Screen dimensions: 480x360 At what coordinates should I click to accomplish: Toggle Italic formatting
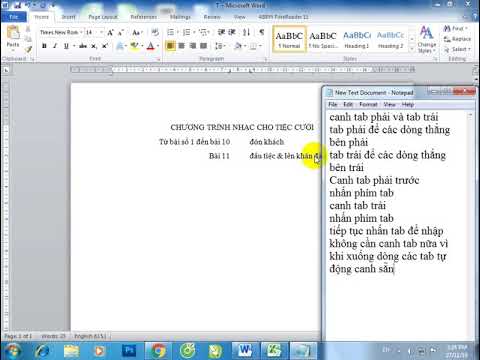[55, 46]
